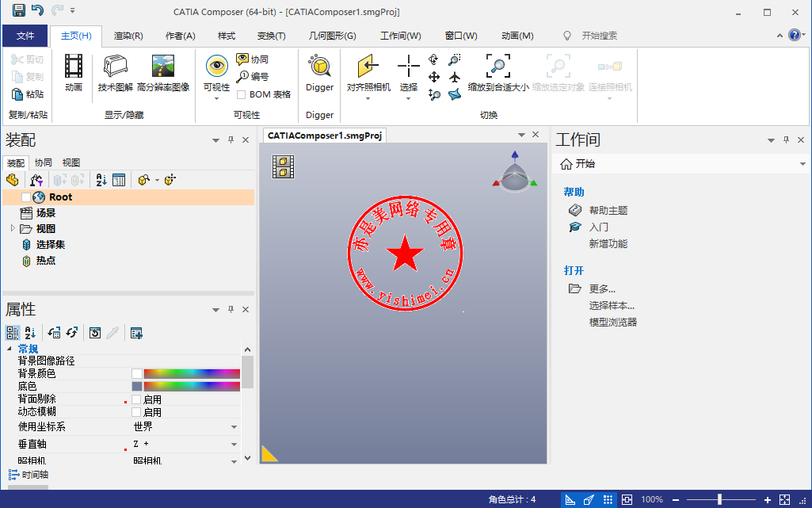
Task: Open the 工作间 开始 dropdown arrow
Action: coord(802,164)
